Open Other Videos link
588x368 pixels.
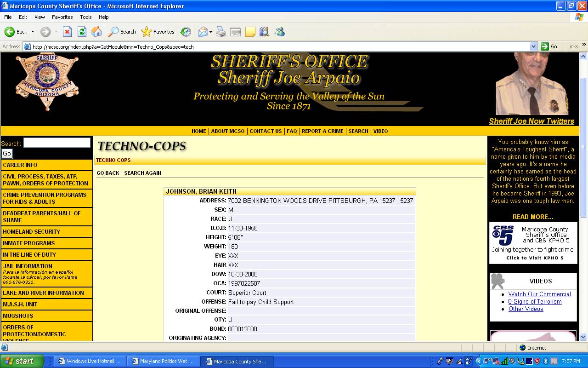point(526,309)
